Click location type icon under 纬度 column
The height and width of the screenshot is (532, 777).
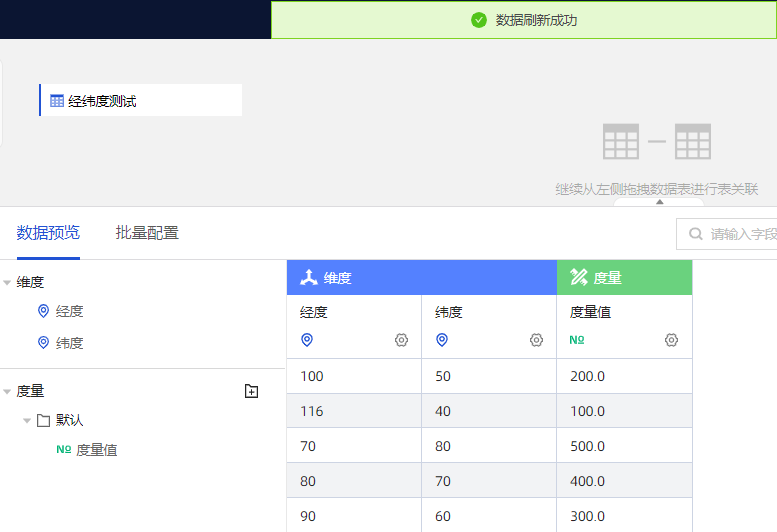442,340
